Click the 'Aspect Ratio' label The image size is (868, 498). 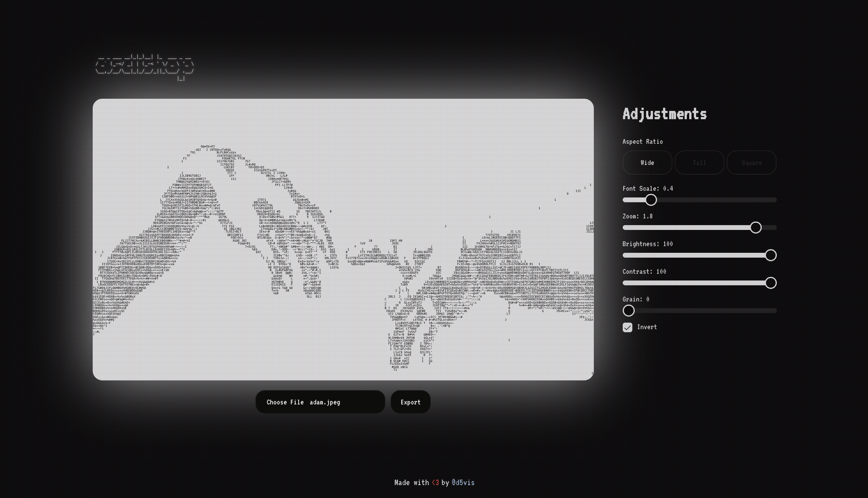(643, 142)
